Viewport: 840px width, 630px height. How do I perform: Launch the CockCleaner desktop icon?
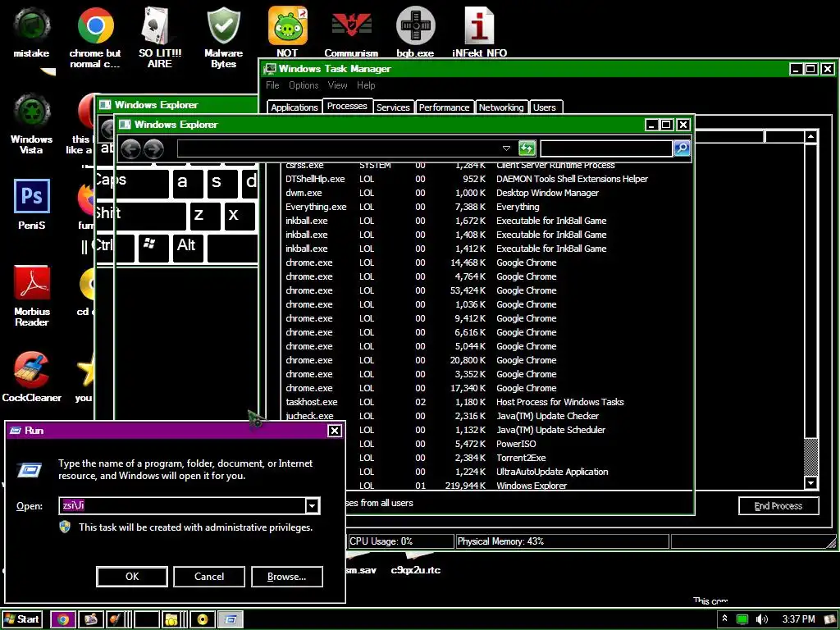tap(32, 377)
